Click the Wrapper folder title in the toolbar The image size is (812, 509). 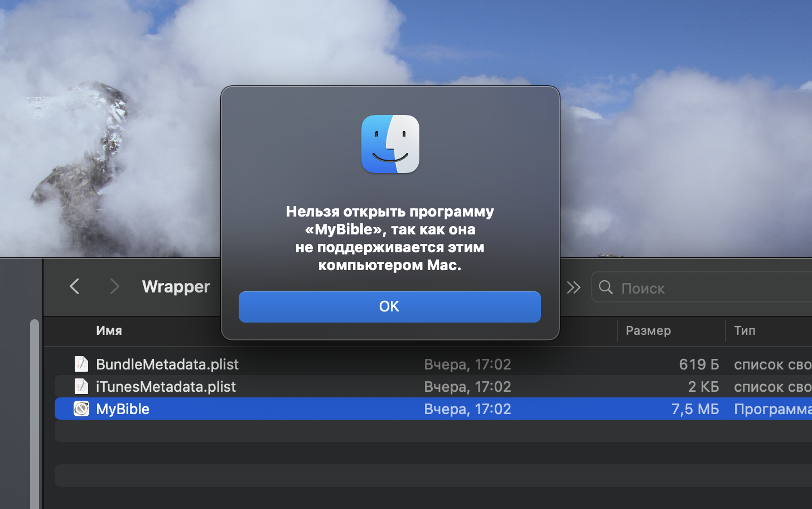pos(176,286)
